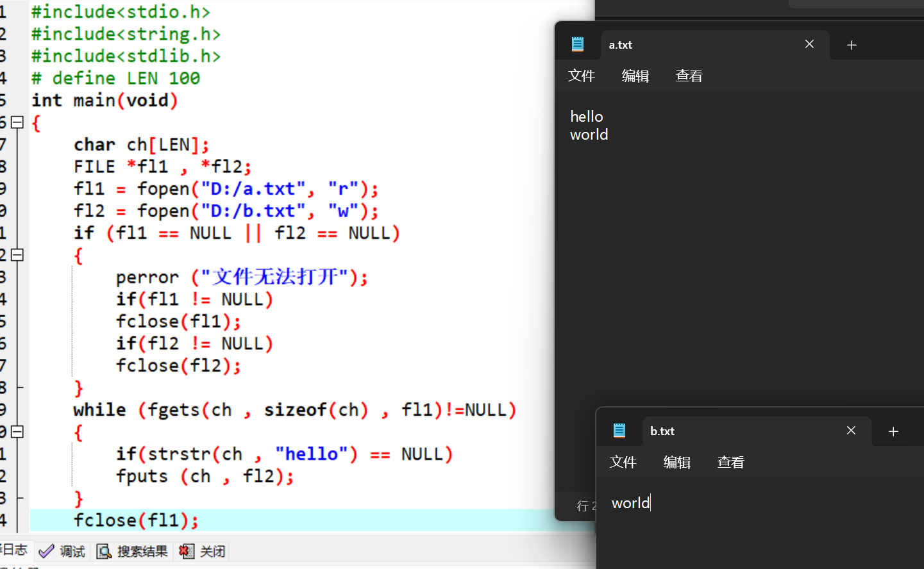This screenshot has width=924, height=569.
Task: Add a new tab in a.txt Notepad window
Action: coord(852,45)
